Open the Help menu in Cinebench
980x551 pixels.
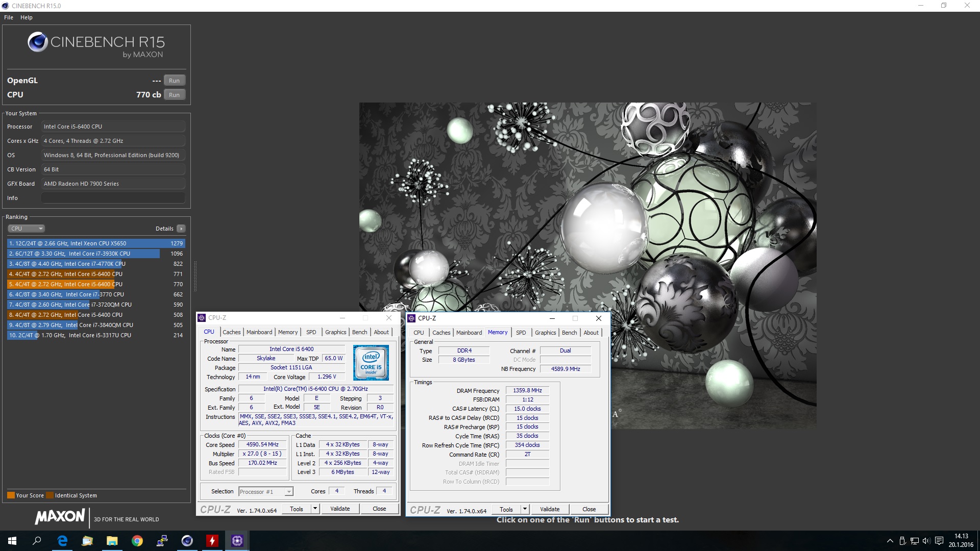click(x=27, y=17)
